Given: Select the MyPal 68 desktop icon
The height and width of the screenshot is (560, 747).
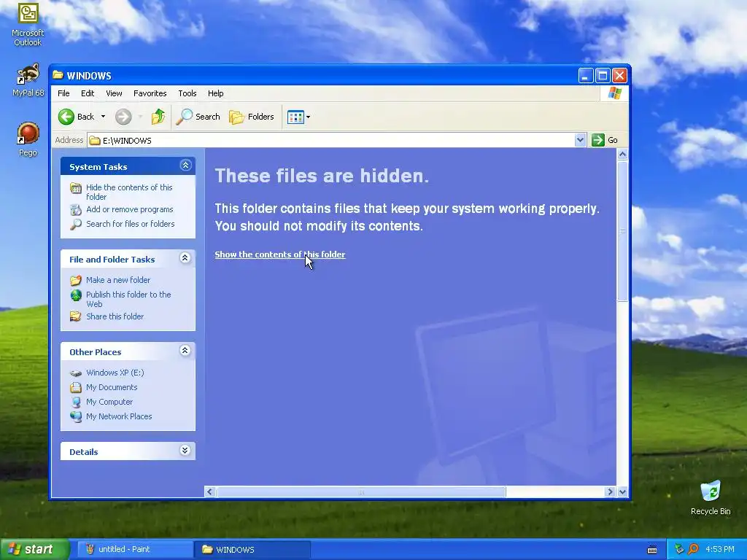Looking at the screenshot, I should coord(28,80).
